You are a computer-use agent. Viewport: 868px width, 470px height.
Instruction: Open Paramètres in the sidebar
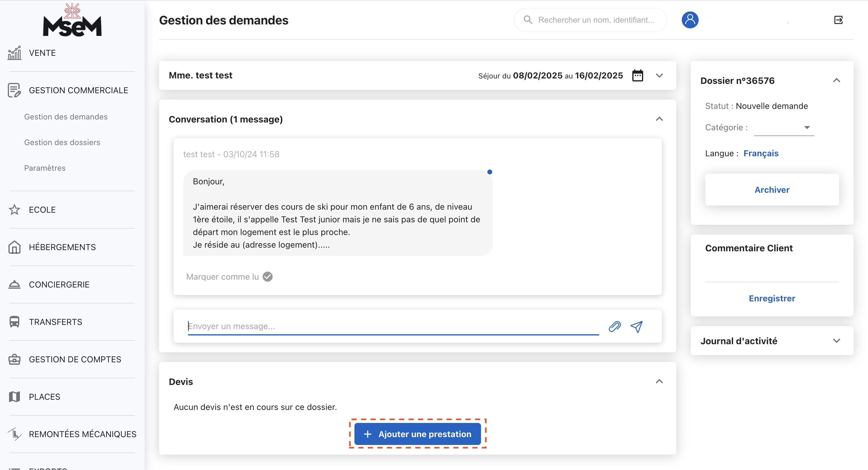pyautogui.click(x=45, y=168)
